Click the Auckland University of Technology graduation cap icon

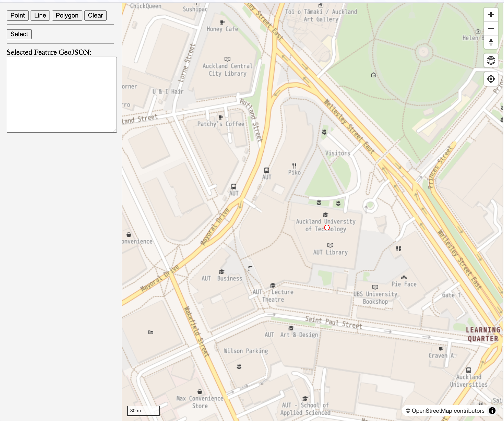click(326, 215)
